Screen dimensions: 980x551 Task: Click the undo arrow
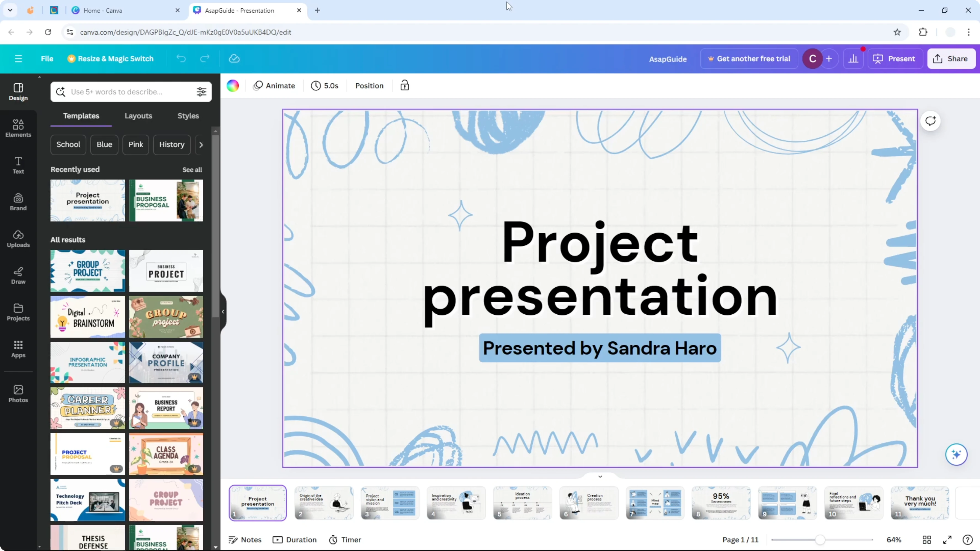tap(181, 58)
